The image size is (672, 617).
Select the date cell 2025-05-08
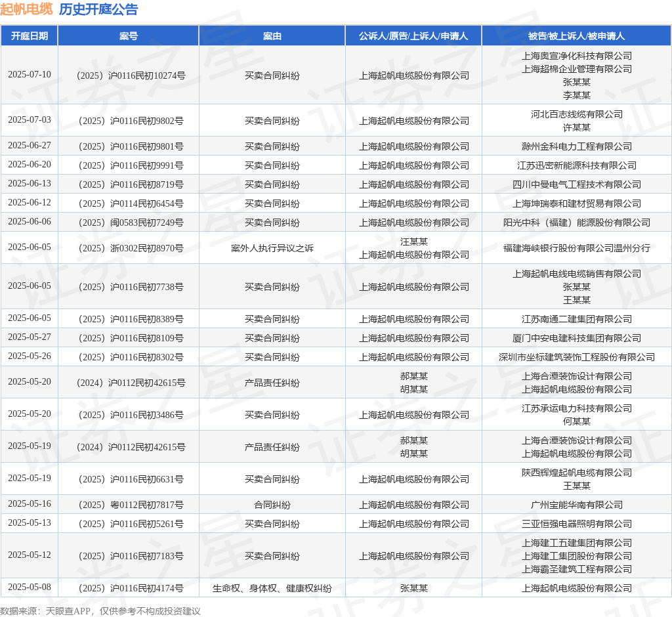click(x=29, y=587)
